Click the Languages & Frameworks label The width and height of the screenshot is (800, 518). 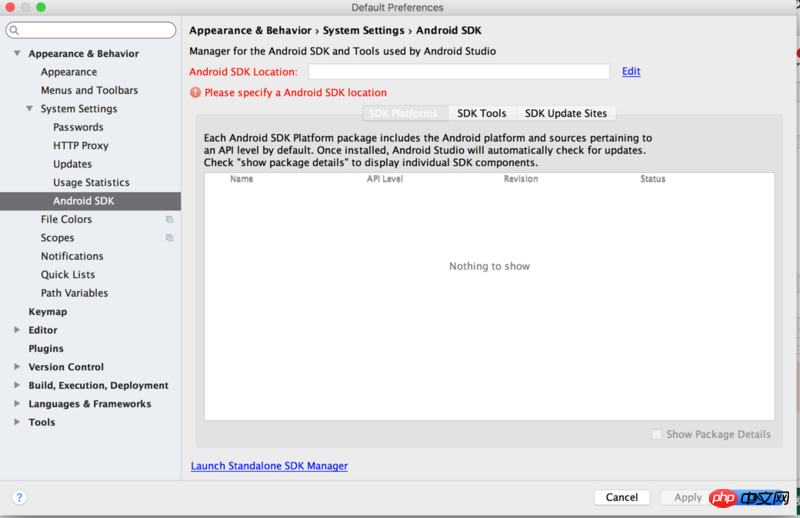point(90,404)
